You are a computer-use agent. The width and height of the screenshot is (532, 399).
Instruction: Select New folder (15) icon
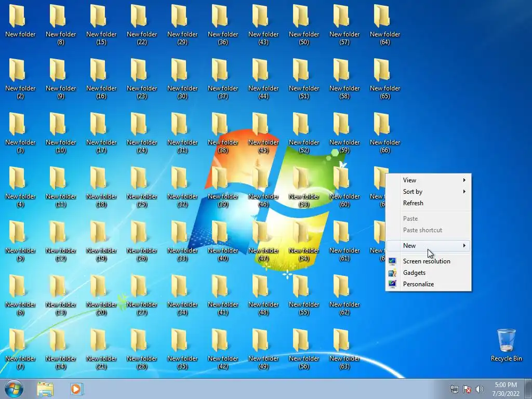pos(98,16)
